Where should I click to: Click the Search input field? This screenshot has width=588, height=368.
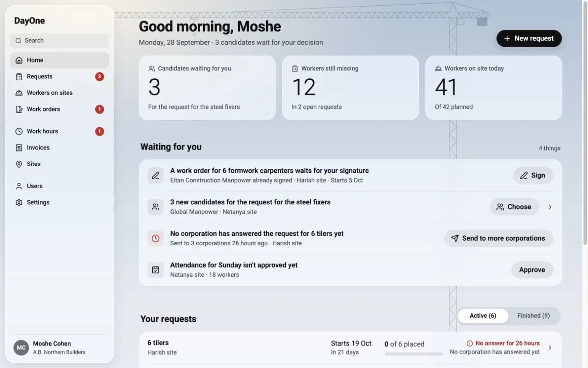(59, 41)
